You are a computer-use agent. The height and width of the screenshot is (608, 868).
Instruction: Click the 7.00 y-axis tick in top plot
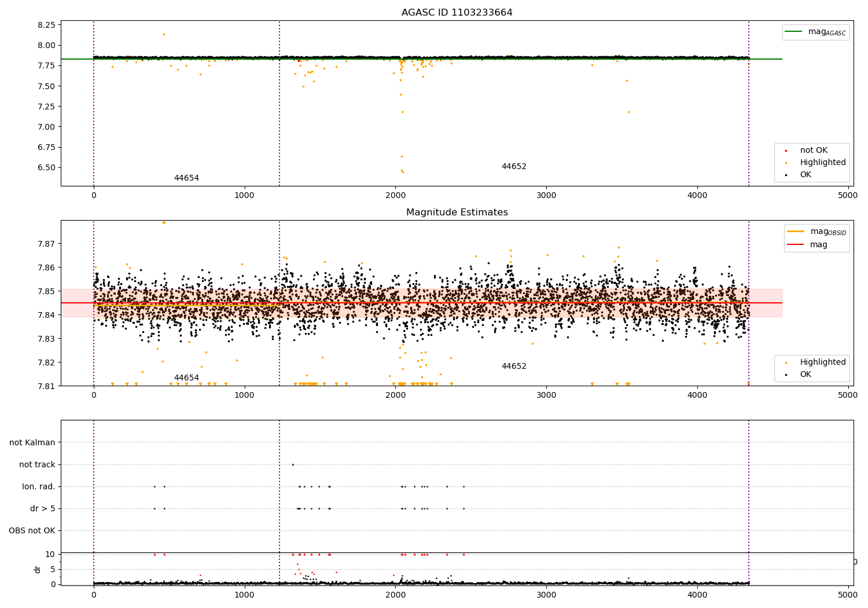point(46,127)
